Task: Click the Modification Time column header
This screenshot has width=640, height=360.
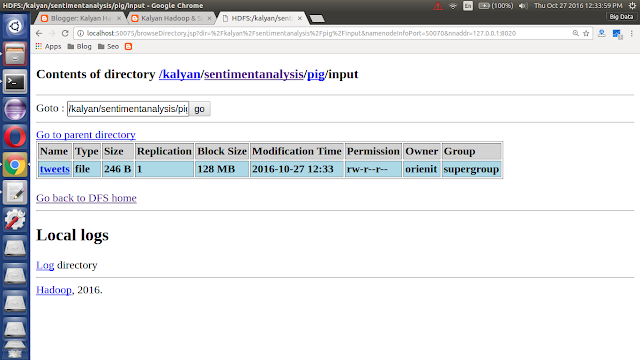Action: pos(297,151)
